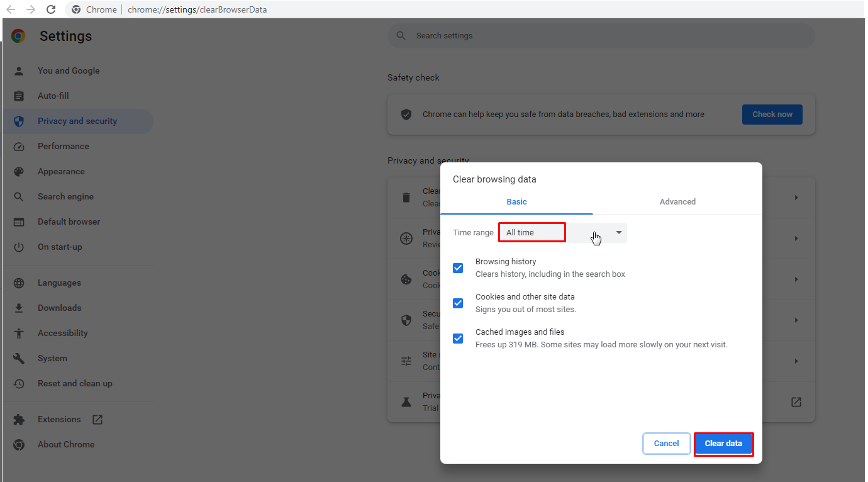
Task: Open Downloads in the settings sidebar
Action: (59, 308)
